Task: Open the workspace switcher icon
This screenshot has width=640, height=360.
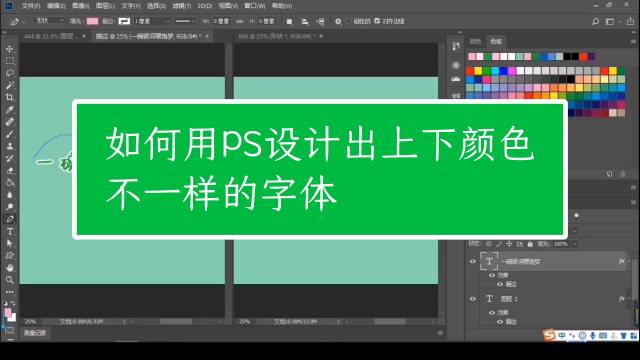Action: [610, 21]
